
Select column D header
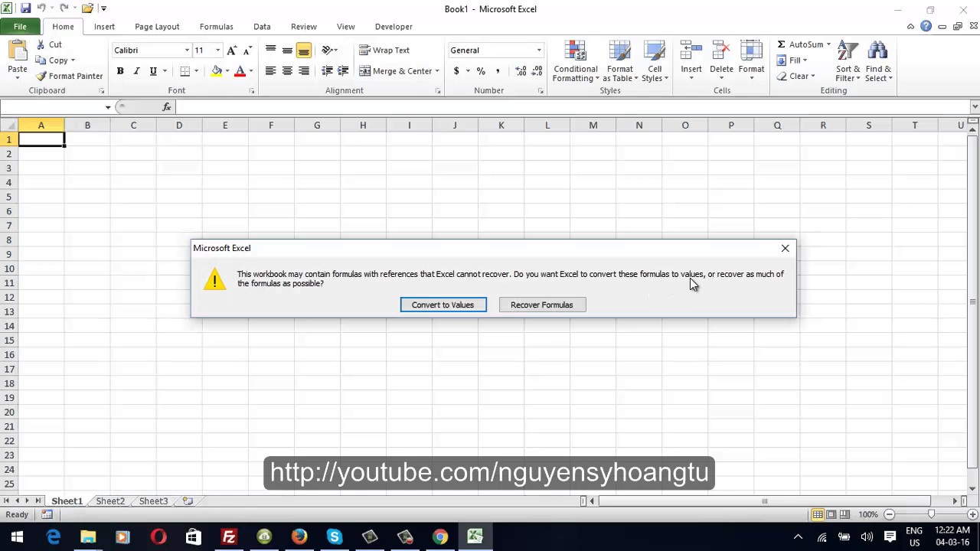(x=179, y=125)
